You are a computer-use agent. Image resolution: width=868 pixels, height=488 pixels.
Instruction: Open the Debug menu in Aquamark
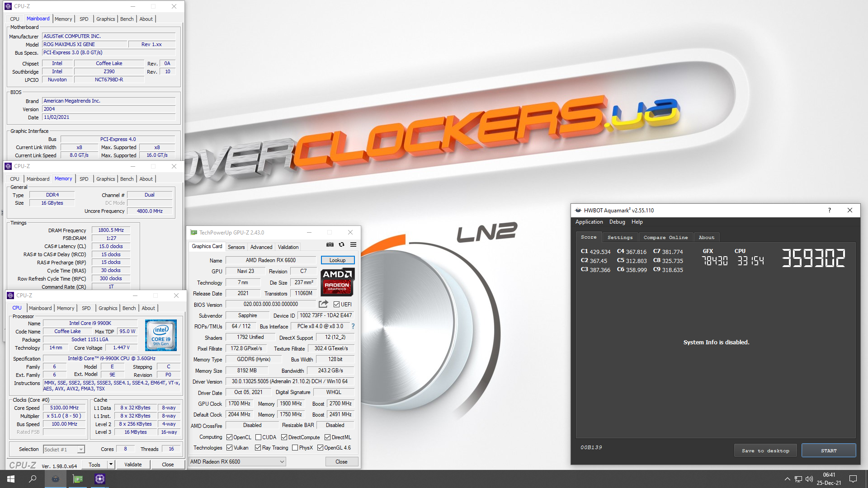click(617, 222)
